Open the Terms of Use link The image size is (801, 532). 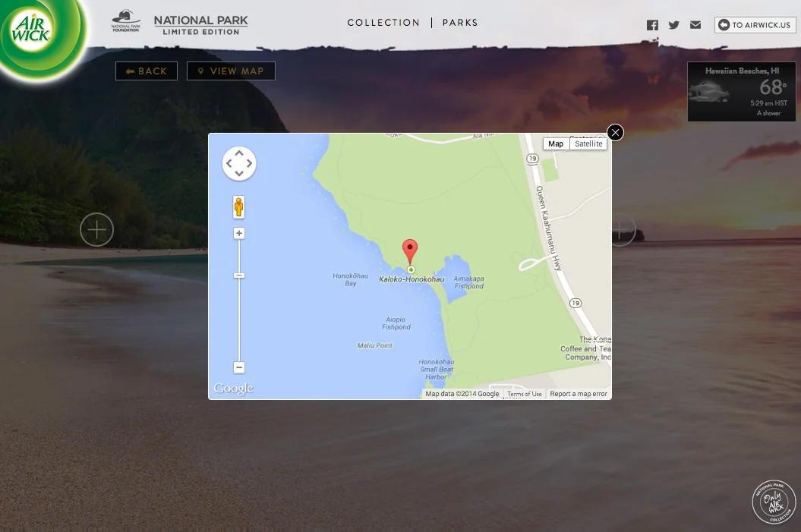[x=524, y=394]
